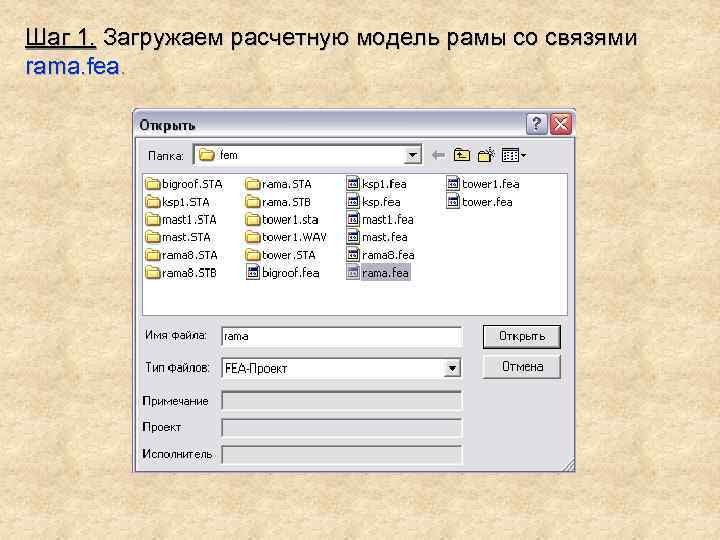This screenshot has width=720, height=540.
Task: Click the fem folder name in Папка box
Action: 229,155
